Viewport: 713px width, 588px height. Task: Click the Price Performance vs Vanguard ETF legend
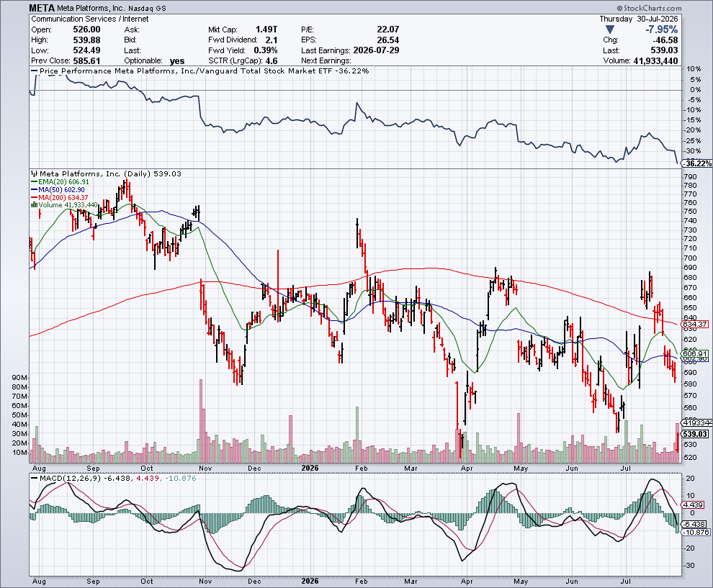pyautogui.click(x=200, y=71)
